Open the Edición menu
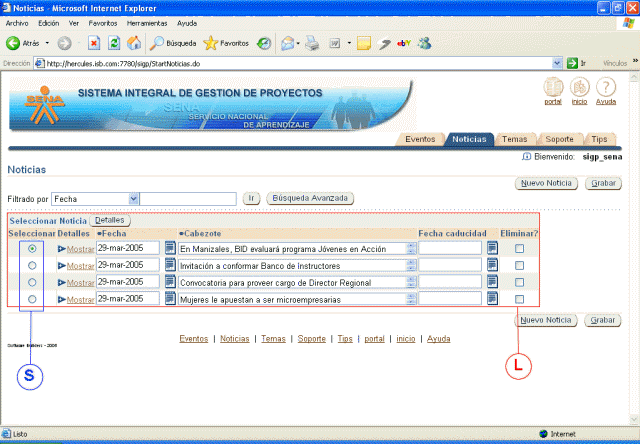The image size is (640, 444). pos(49,23)
